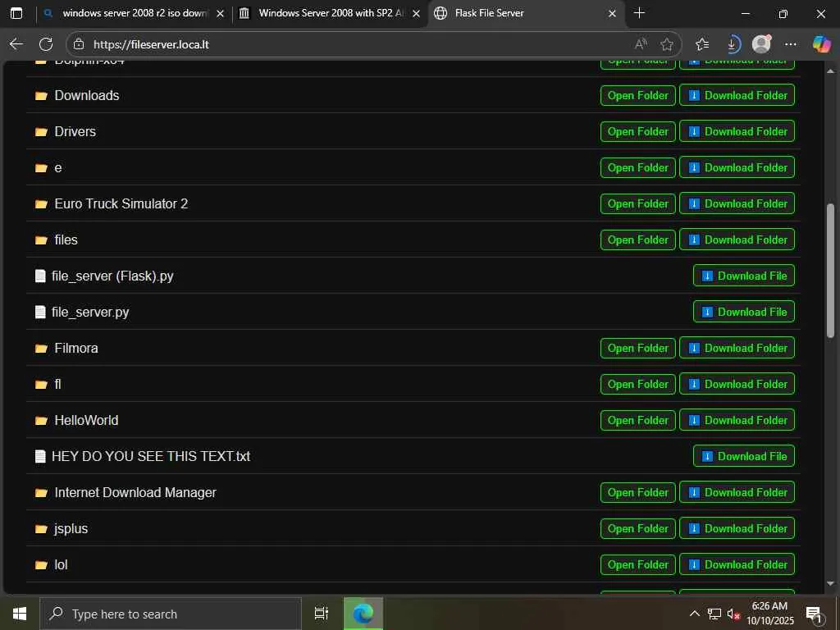Close the Windows Server 2008 with SP2 tab
Screen dimensions: 840x630
click(x=416, y=13)
